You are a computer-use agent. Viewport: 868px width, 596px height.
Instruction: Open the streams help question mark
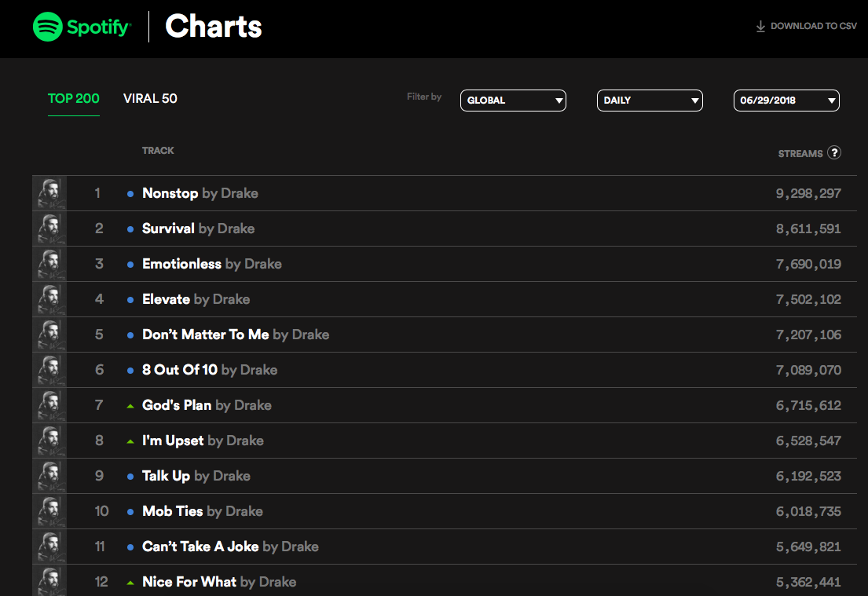pyautogui.click(x=834, y=153)
